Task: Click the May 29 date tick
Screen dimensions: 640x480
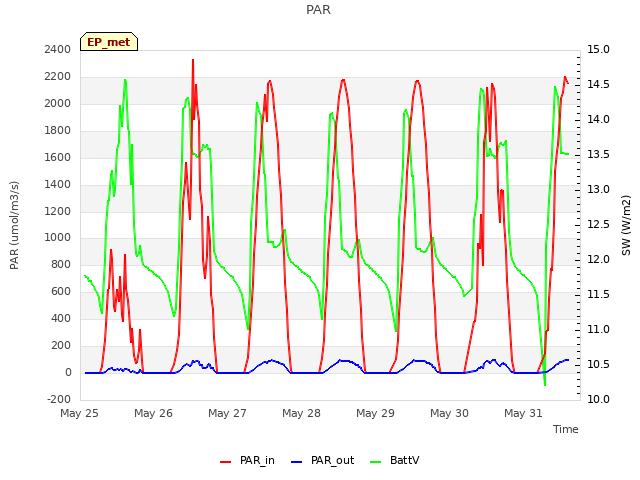Action: click(x=376, y=413)
